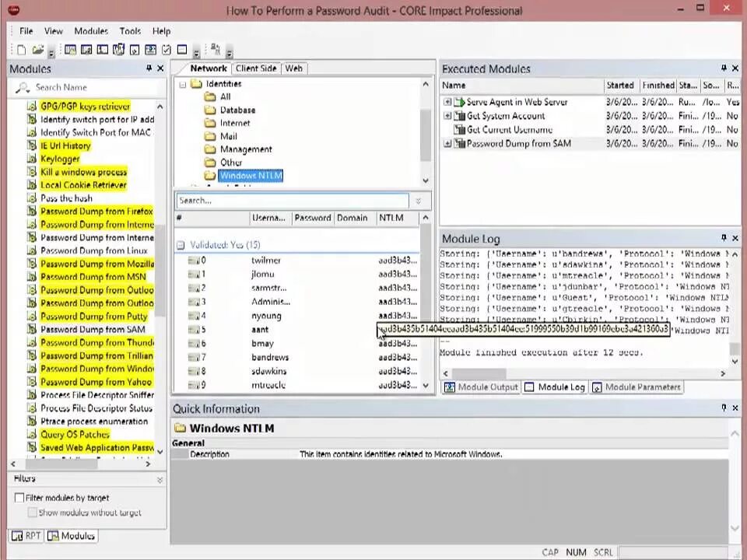Click the icon beside Query OS Patches
This screenshot has height=560, width=747.
click(31, 434)
